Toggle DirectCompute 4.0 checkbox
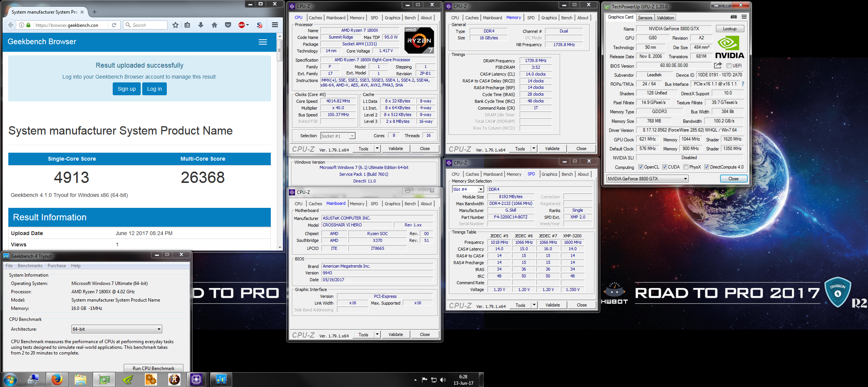 pyautogui.click(x=707, y=167)
